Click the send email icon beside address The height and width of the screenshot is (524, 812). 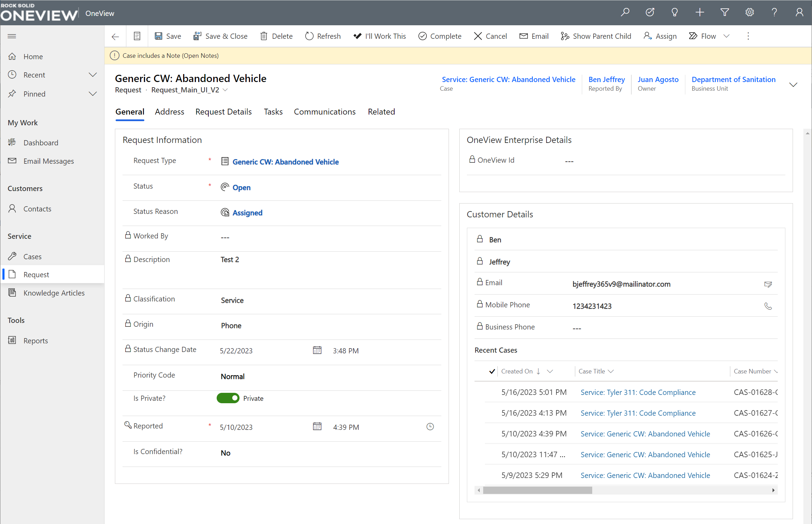pyautogui.click(x=768, y=284)
